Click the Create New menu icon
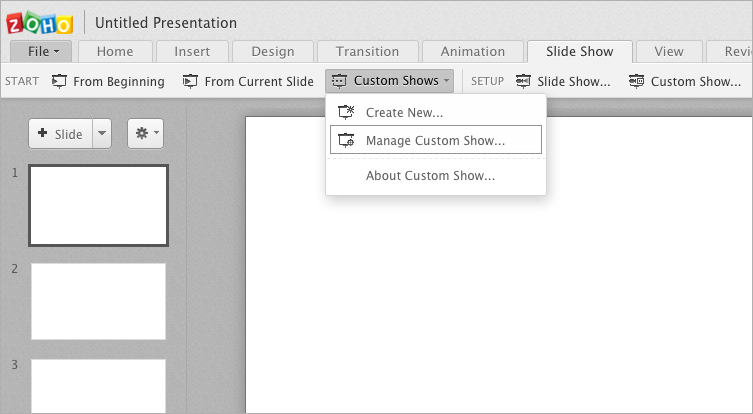 347,112
